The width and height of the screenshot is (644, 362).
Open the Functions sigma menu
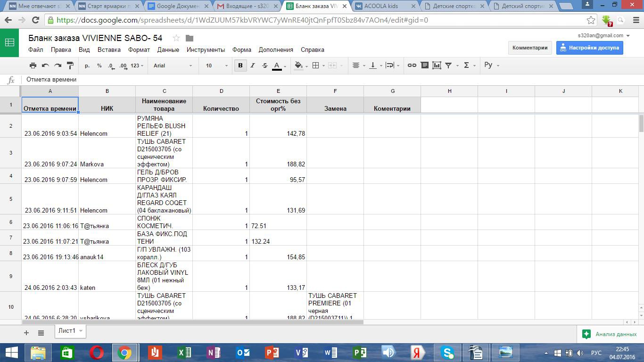click(x=469, y=66)
